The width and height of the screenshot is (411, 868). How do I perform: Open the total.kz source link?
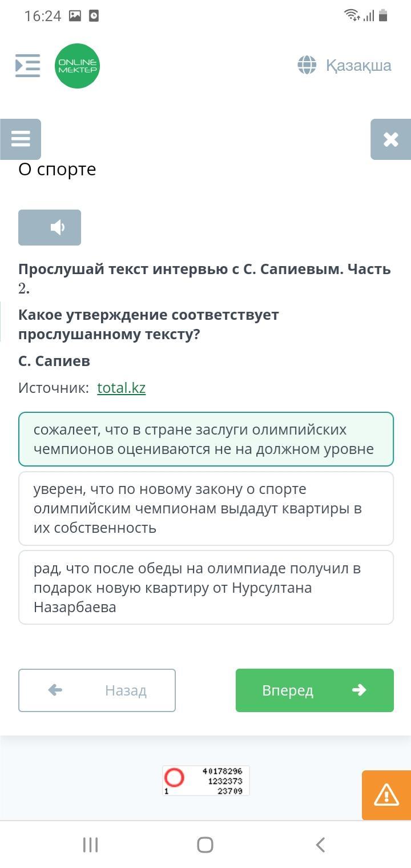coord(121,388)
